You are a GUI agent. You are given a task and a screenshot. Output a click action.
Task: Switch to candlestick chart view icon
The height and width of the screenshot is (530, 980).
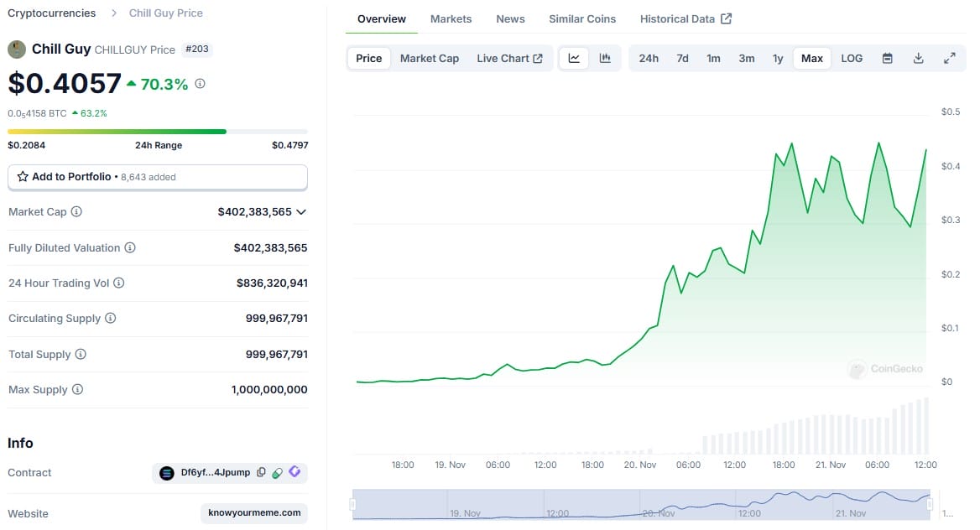pos(605,58)
